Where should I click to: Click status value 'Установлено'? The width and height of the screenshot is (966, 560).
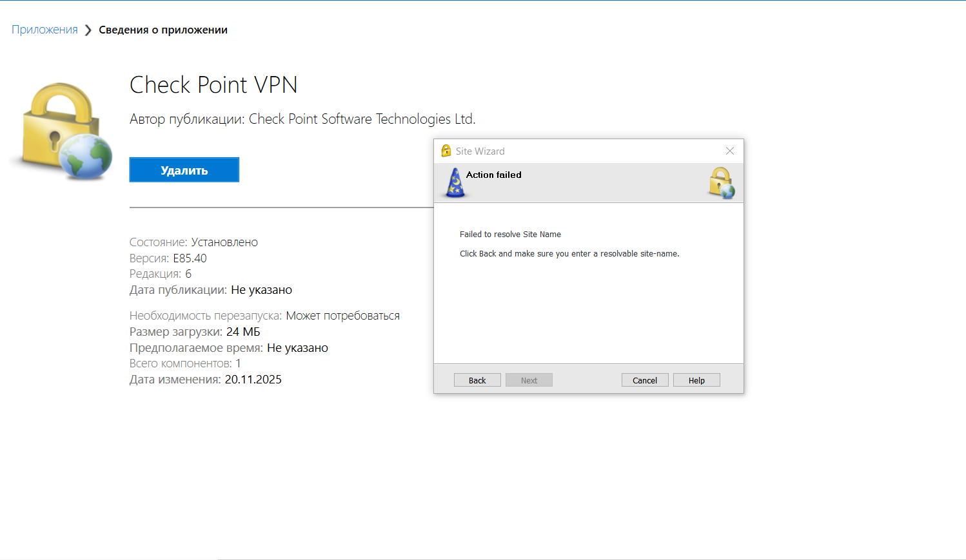pyautogui.click(x=224, y=242)
